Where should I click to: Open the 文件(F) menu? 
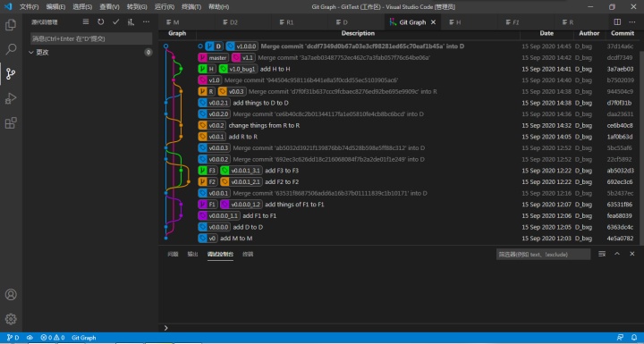click(29, 7)
